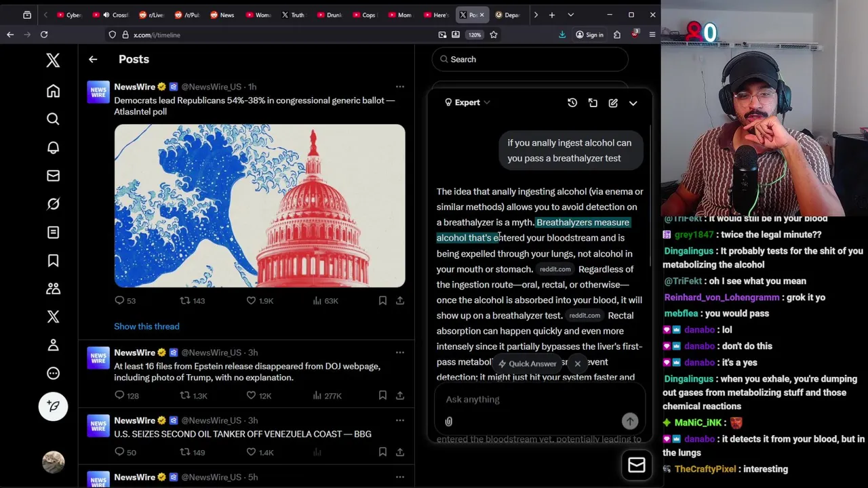Viewport: 868px width, 488px height.
Task: Open a new browser tab
Action: (552, 15)
